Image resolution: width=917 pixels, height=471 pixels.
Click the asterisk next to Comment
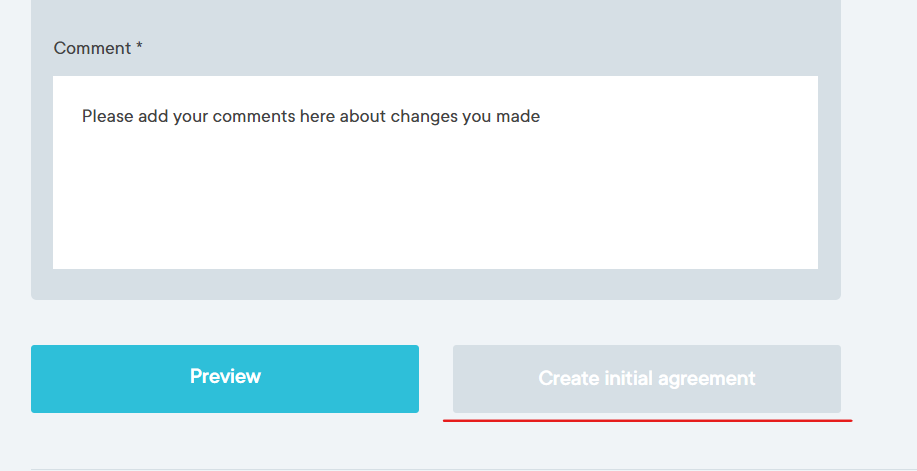click(x=140, y=47)
